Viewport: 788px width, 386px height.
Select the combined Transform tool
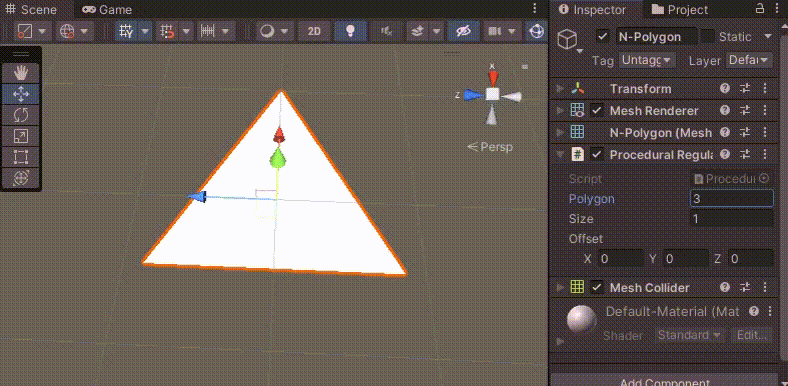pyautogui.click(x=21, y=178)
